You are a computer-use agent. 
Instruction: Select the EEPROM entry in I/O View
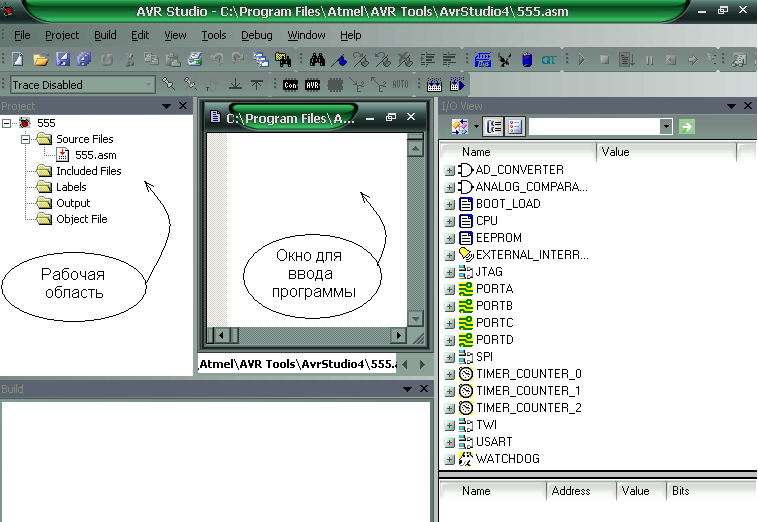coord(498,238)
